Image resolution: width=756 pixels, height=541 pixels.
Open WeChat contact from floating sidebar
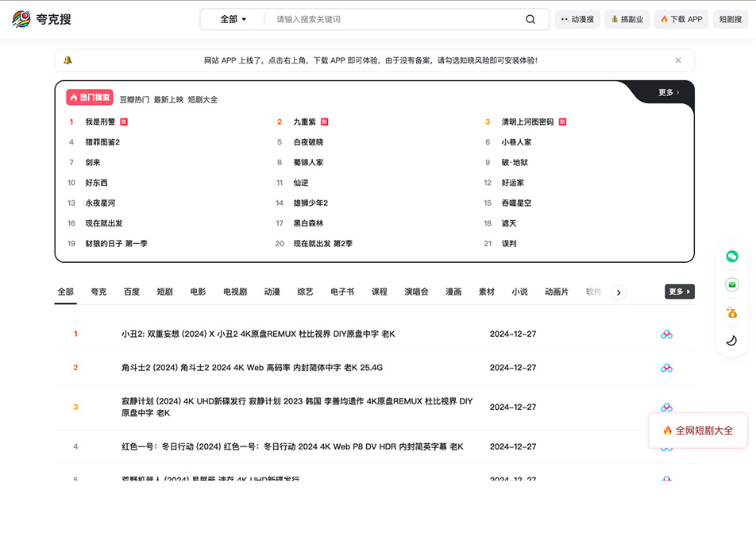click(731, 257)
